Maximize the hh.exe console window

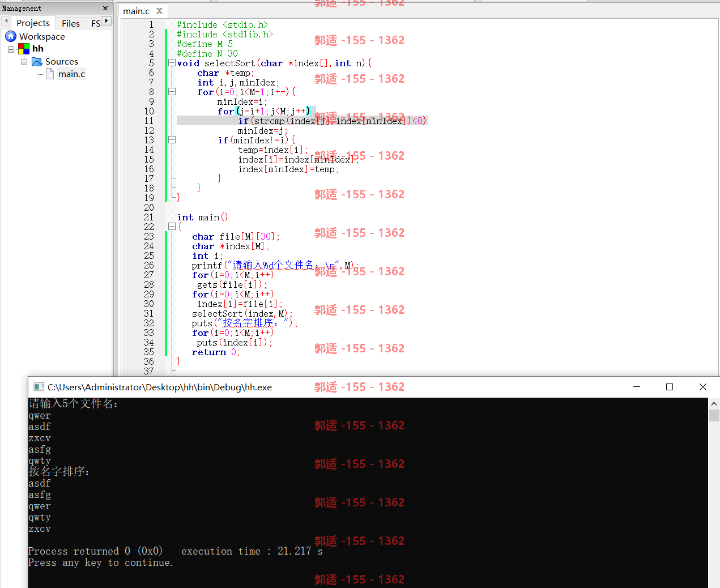coord(670,387)
